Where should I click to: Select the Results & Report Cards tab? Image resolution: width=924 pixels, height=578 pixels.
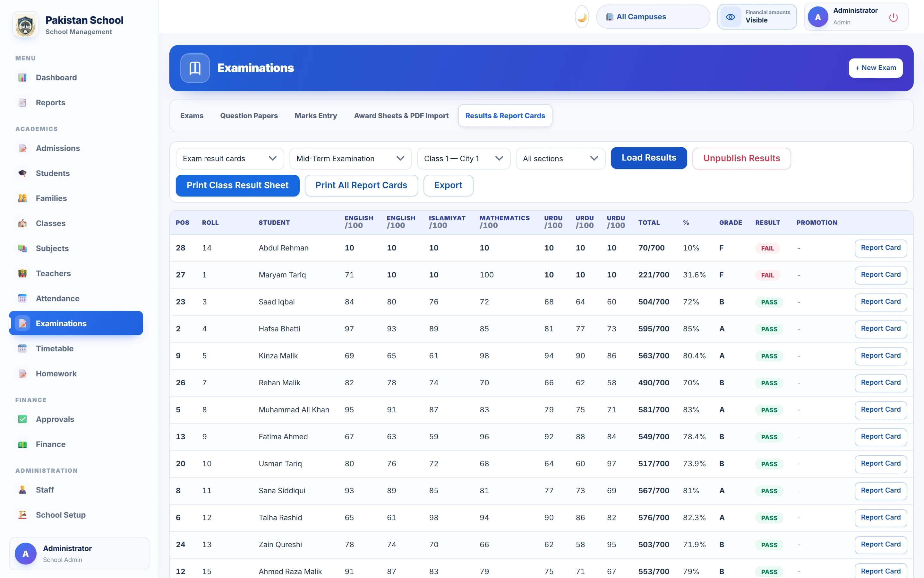point(505,116)
